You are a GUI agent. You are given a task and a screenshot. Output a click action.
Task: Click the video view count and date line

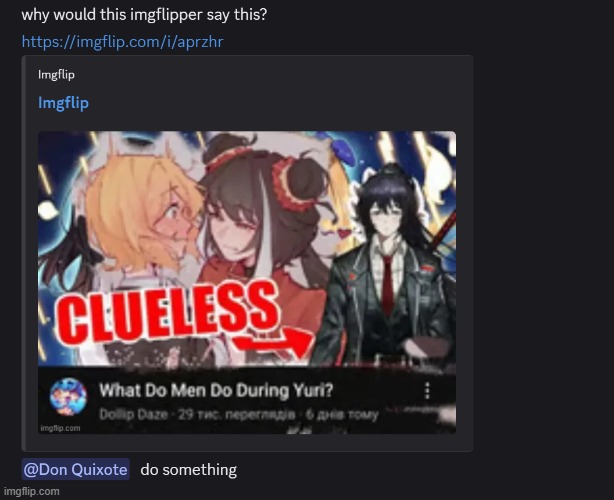point(278,414)
